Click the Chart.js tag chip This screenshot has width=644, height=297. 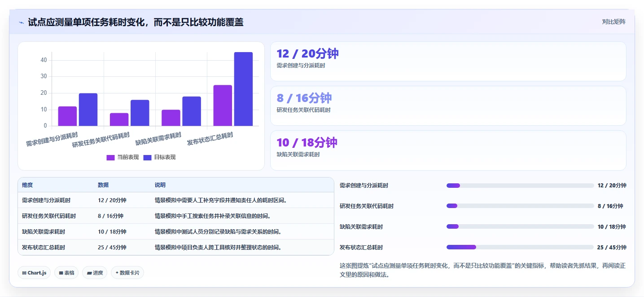point(34,273)
